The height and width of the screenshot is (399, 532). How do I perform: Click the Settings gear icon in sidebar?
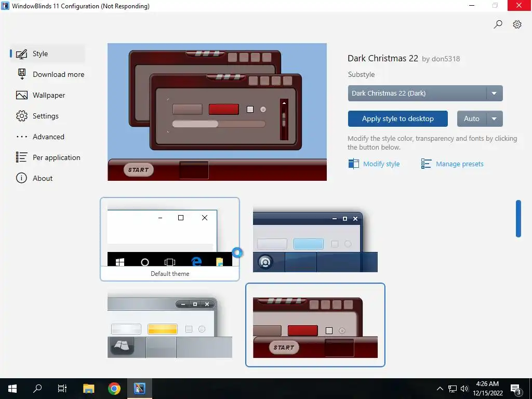[x=22, y=116]
